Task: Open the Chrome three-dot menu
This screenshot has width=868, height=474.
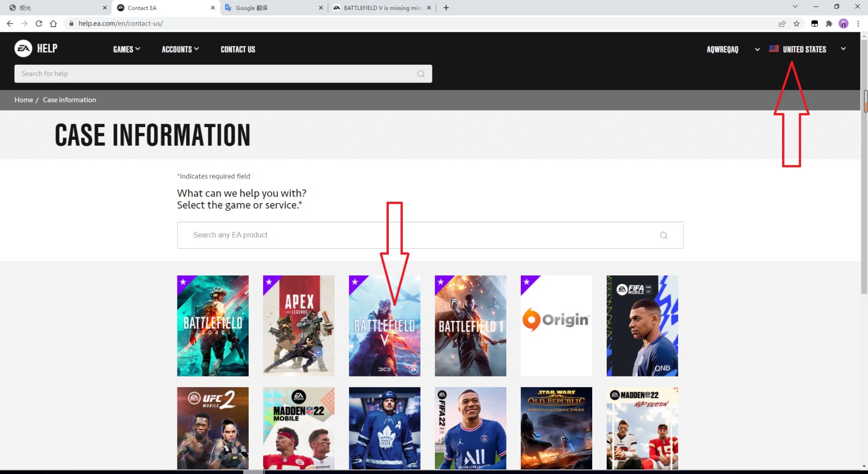Action: (858, 24)
